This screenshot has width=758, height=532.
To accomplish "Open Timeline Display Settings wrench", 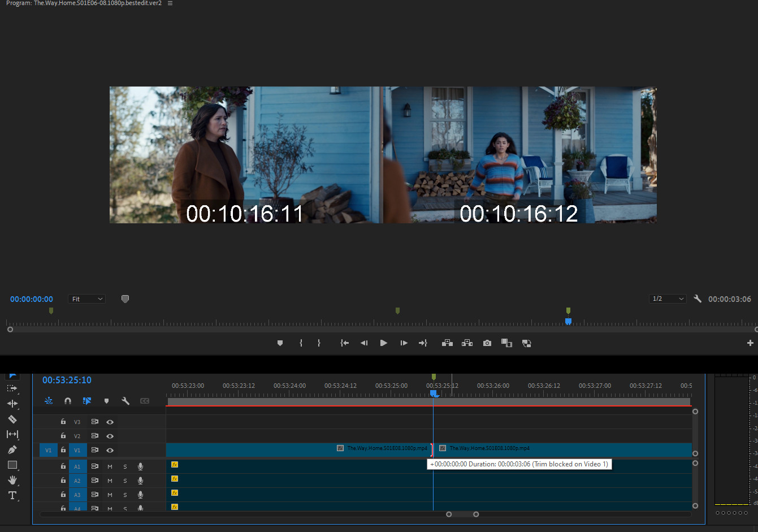I will pyautogui.click(x=125, y=401).
